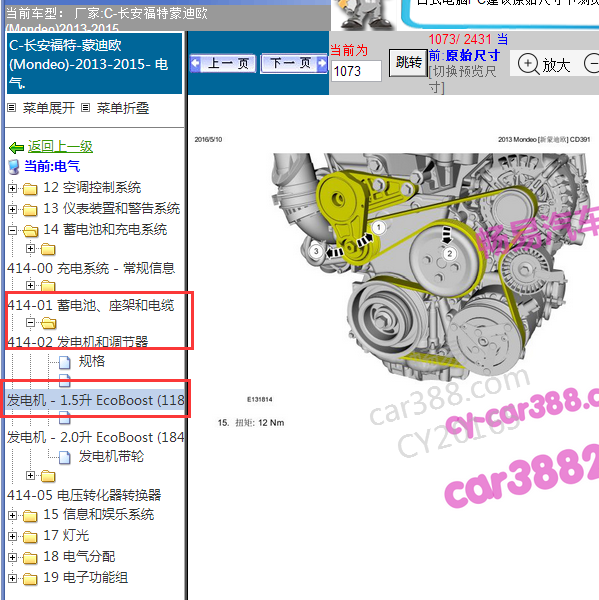Click the folder icon above 414-05 电压转化器
Image resolution: width=599 pixels, height=600 pixels.
tap(48, 476)
